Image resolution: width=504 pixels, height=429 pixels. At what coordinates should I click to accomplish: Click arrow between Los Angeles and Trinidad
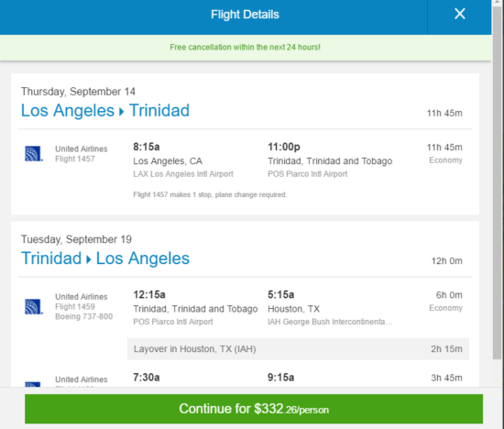coord(122,112)
